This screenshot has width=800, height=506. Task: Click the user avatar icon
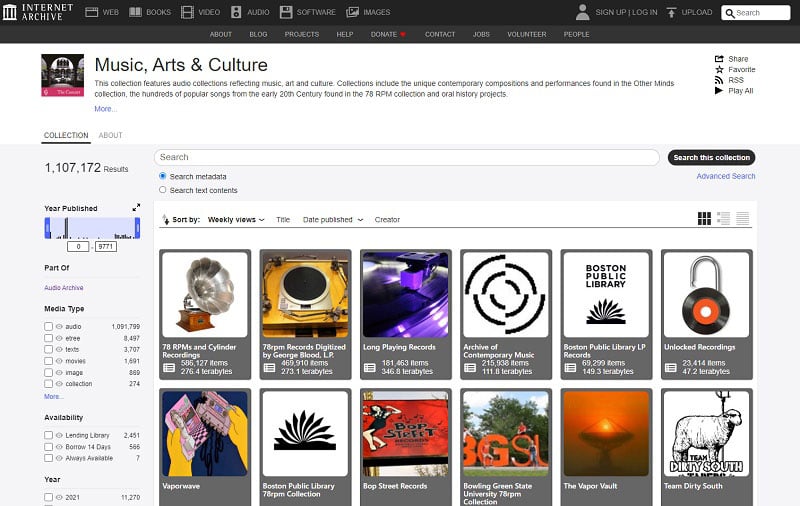coord(582,12)
